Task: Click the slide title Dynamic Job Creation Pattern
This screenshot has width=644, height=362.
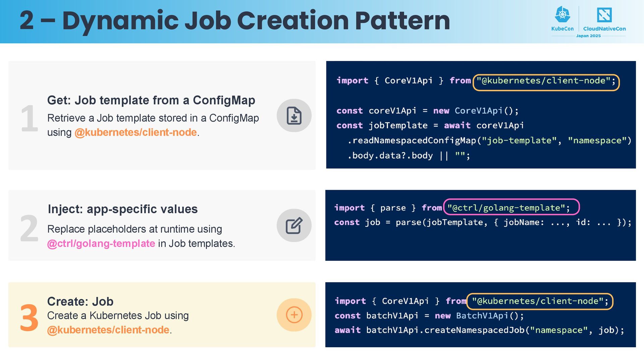Action: (x=235, y=21)
